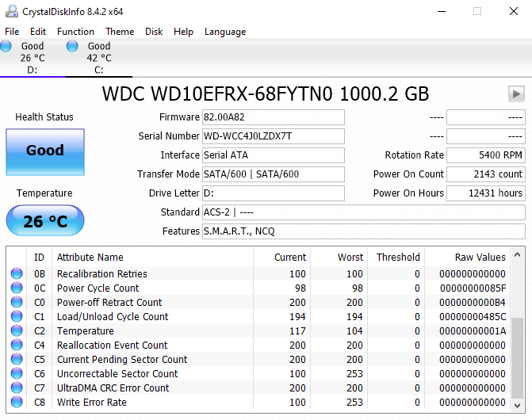Click the Attribute Name column header

[152, 258]
